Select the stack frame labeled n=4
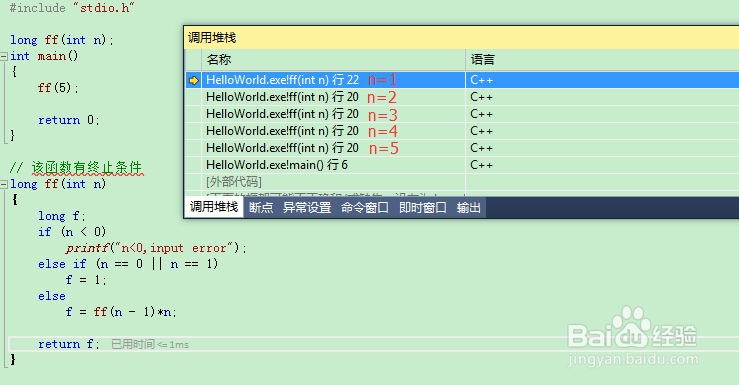 [x=462, y=131]
